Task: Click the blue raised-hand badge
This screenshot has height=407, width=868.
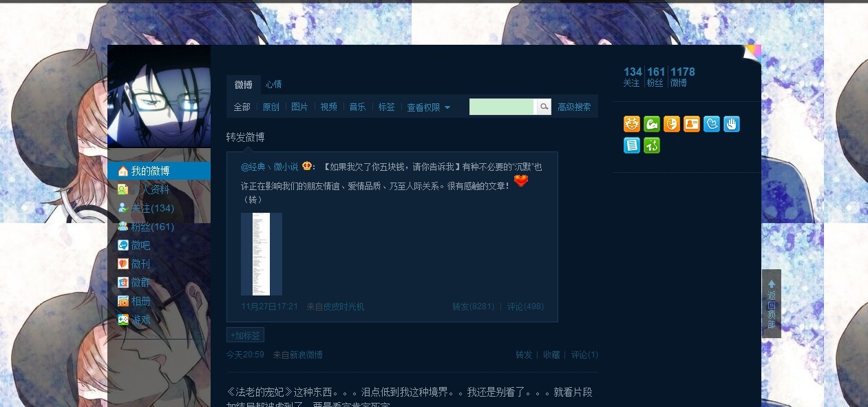Action: [732, 124]
